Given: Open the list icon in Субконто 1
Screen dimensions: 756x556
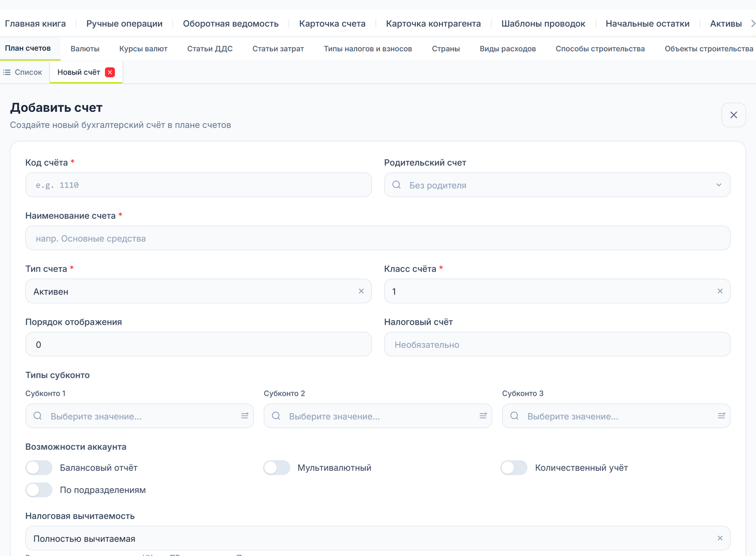Looking at the screenshot, I should click(x=244, y=416).
